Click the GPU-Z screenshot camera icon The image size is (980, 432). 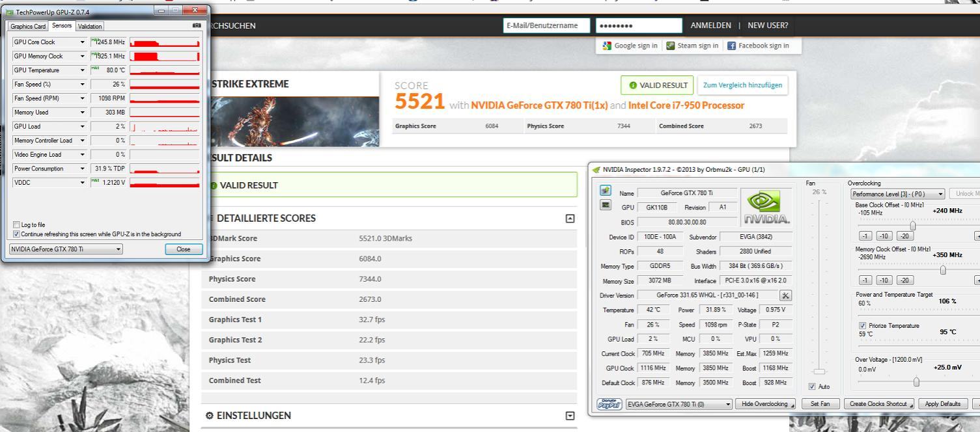click(x=197, y=26)
